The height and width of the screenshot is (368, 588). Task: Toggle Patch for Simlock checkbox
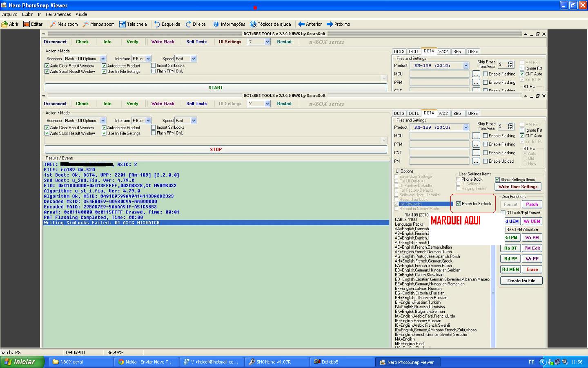point(459,204)
